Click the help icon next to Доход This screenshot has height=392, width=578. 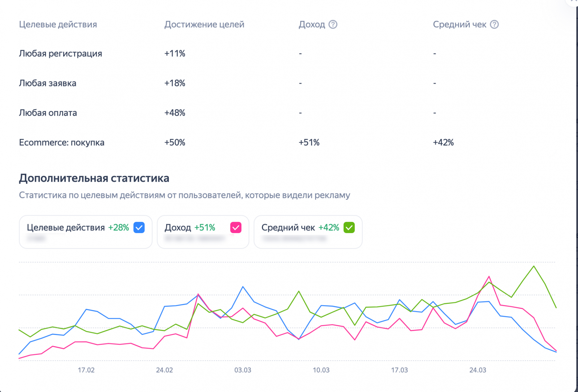pyautogui.click(x=333, y=25)
